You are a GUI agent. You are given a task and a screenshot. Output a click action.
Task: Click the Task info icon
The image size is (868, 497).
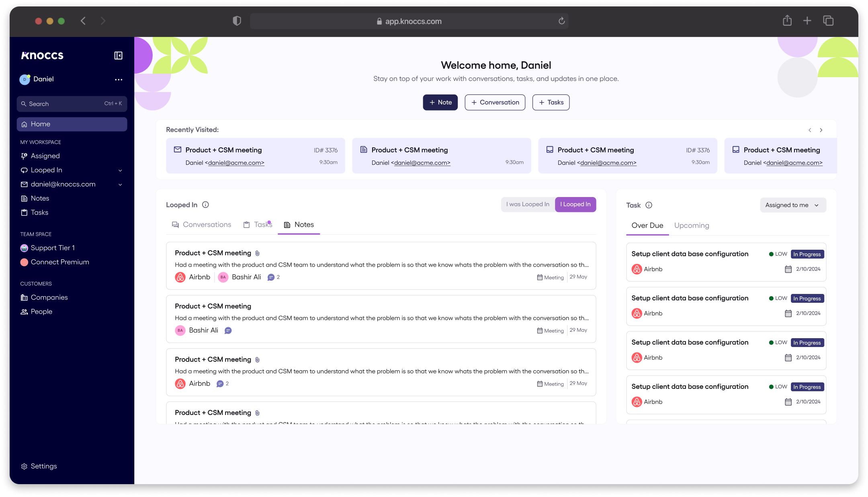tap(649, 205)
